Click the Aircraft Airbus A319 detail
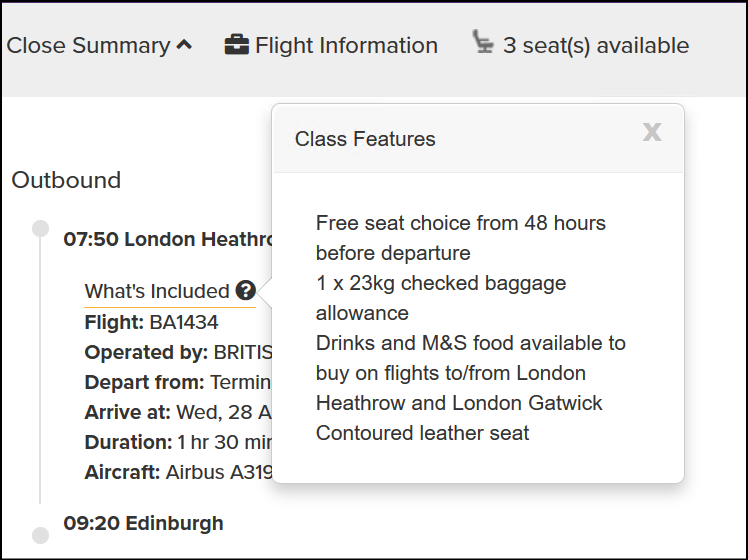 (178, 472)
